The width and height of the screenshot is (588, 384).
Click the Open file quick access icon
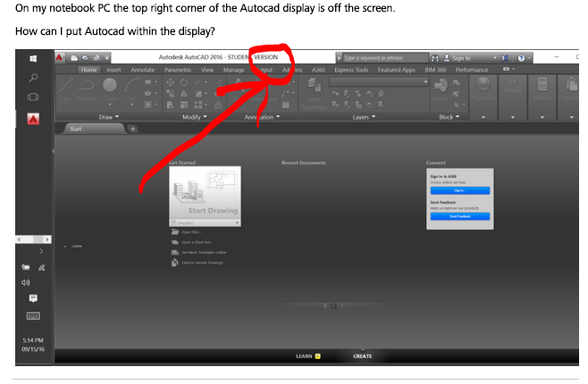[x=86, y=58]
